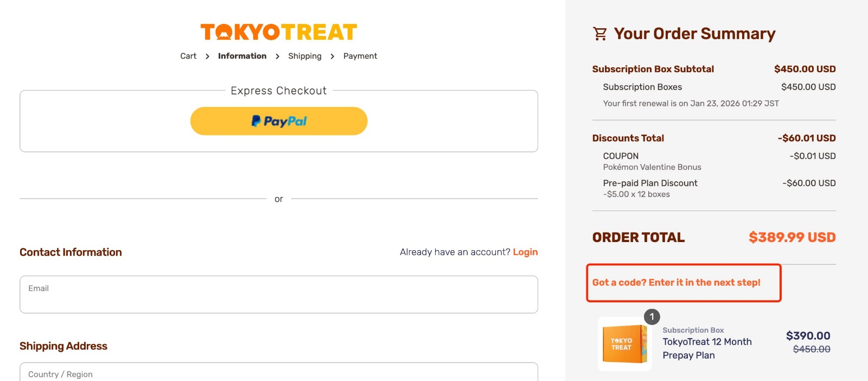Click the TokyoTreat logo at the top
The height and width of the screenshot is (381, 868).
[278, 33]
